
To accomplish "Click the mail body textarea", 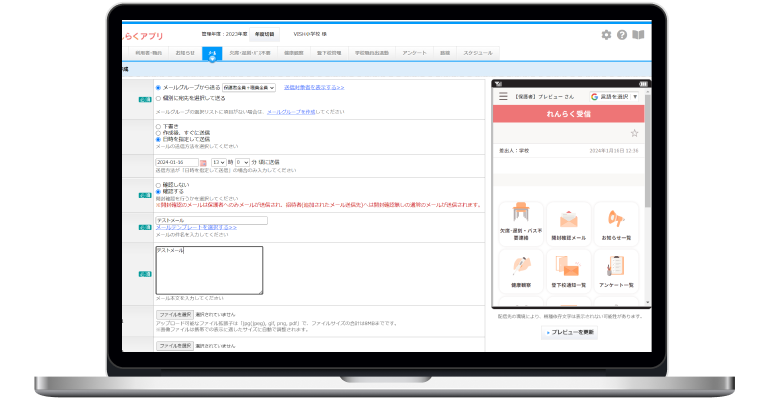I will tap(209, 270).
